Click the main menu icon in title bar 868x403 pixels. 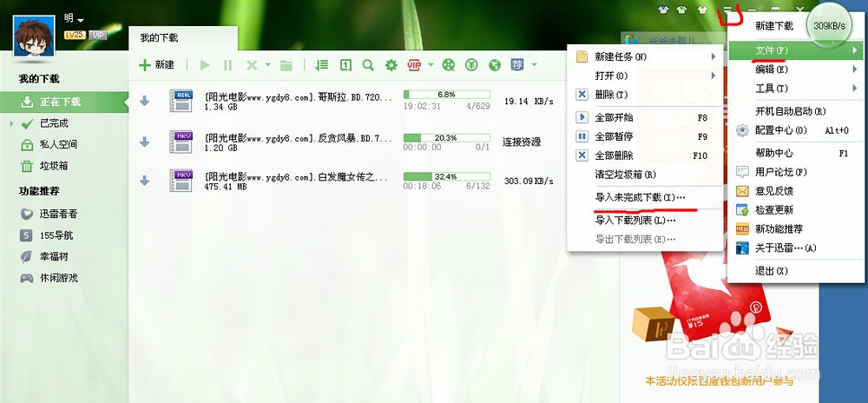click(727, 10)
